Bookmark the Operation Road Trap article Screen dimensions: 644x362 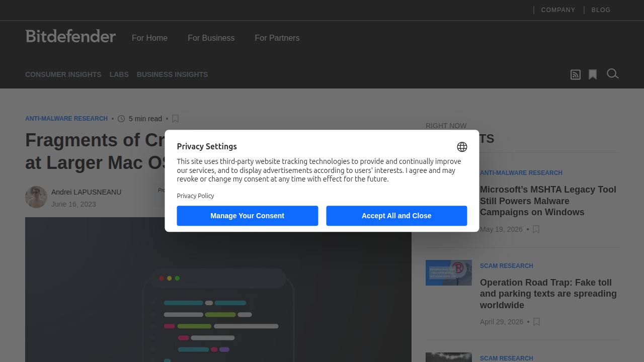click(536, 322)
